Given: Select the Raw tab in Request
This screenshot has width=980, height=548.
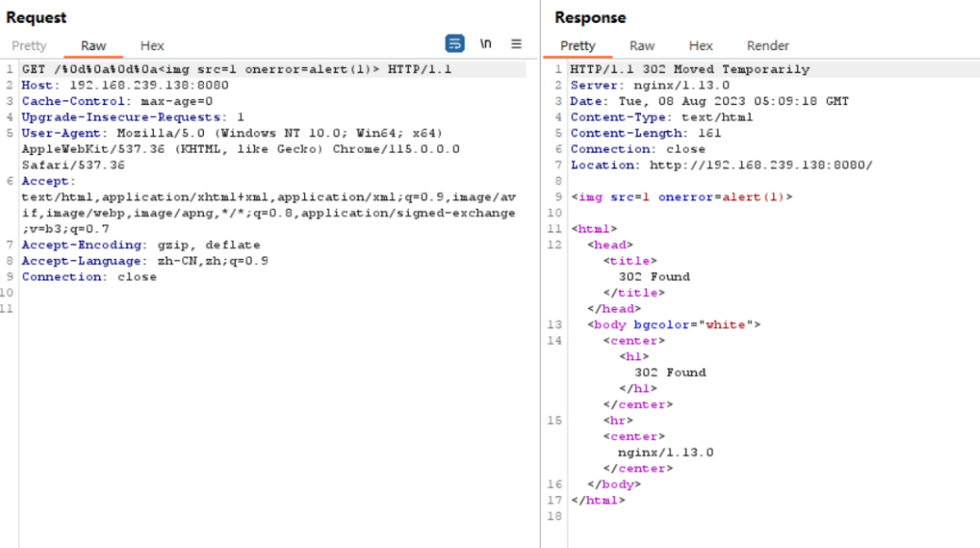Looking at the screenshot, I should (x=93, y=45).
